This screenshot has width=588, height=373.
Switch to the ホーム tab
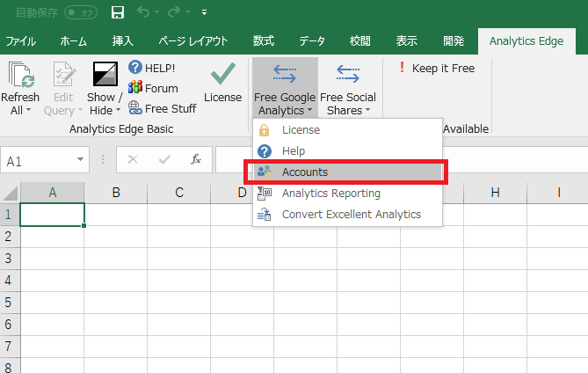click(74, 40)
